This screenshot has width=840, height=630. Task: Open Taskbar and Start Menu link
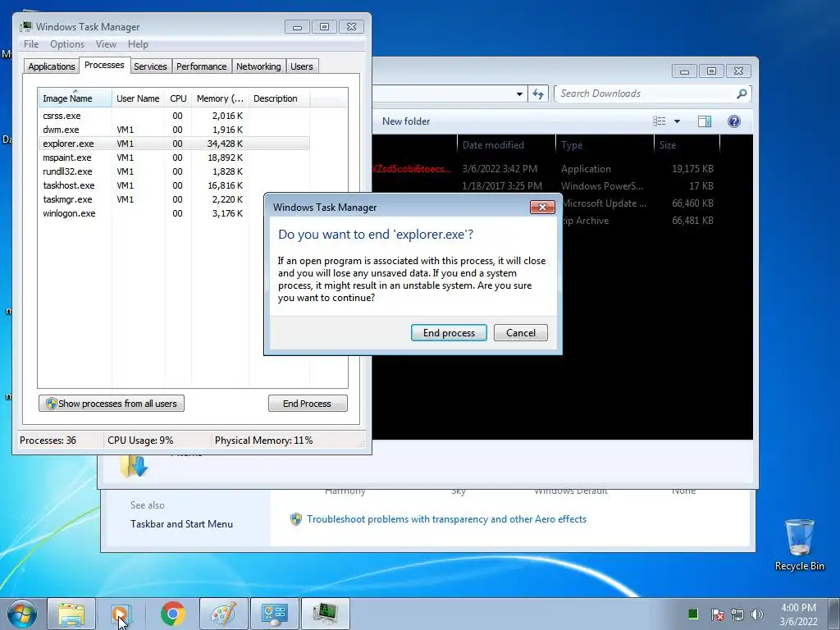pos(181,524)
